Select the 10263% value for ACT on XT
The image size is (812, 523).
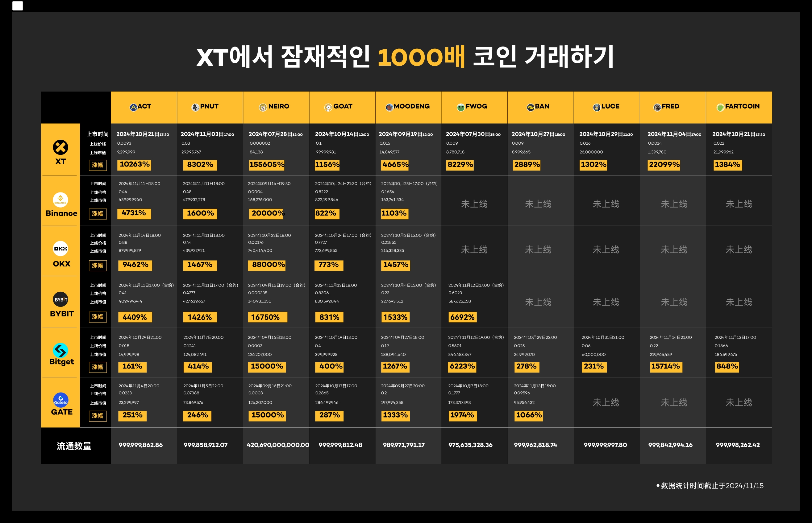point(134,165)
